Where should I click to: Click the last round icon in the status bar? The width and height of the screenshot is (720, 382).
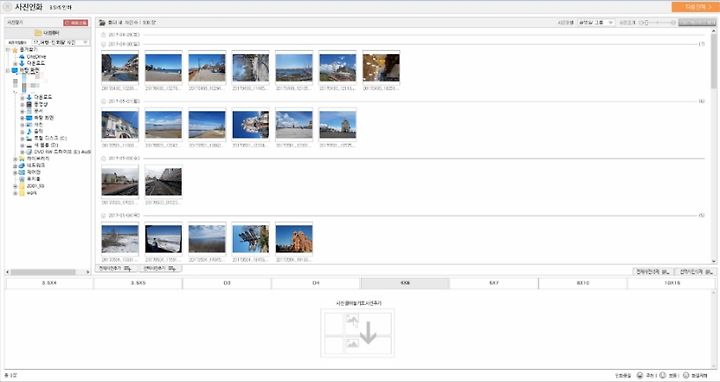(x=686, y=375)
